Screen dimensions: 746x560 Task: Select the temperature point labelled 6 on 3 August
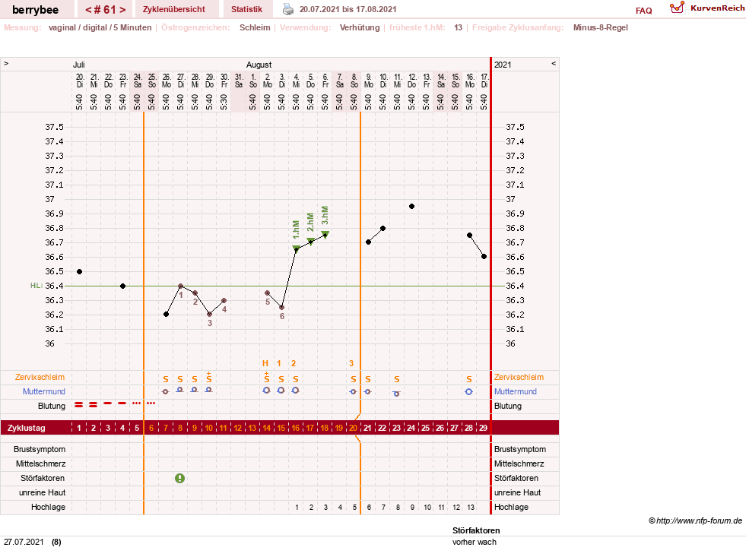point(281,308)
